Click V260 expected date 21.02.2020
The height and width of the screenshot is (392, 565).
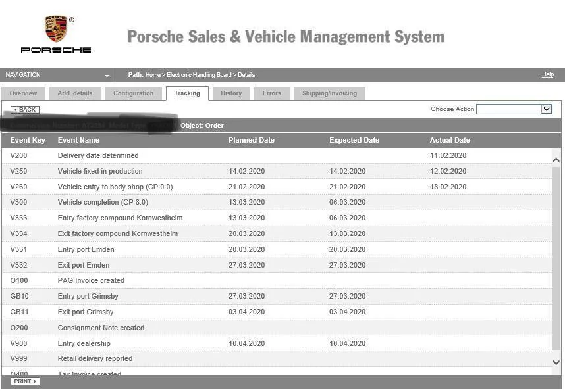347,187
